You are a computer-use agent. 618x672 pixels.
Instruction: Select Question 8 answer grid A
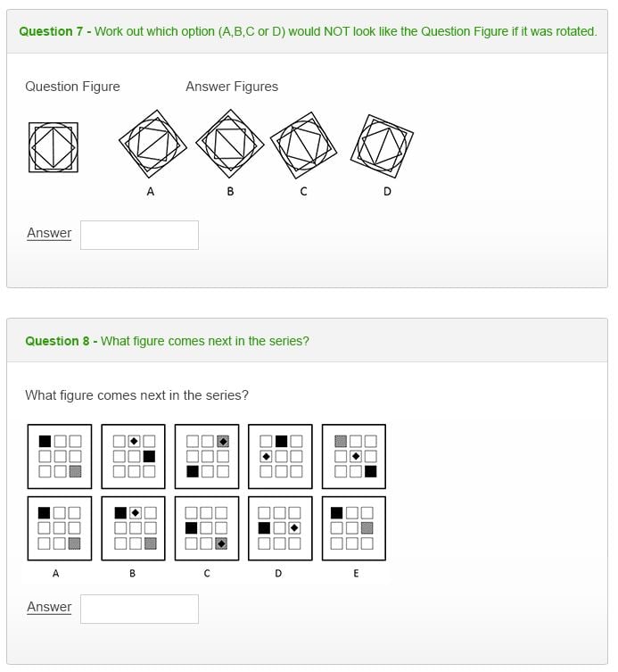point(60,527)
